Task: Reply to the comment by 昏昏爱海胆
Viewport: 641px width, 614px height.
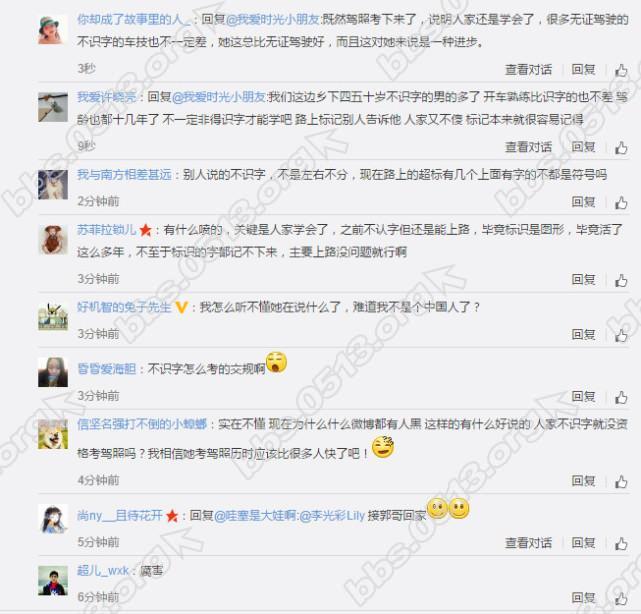Action: pyautogui.click(x=583, y=397)
